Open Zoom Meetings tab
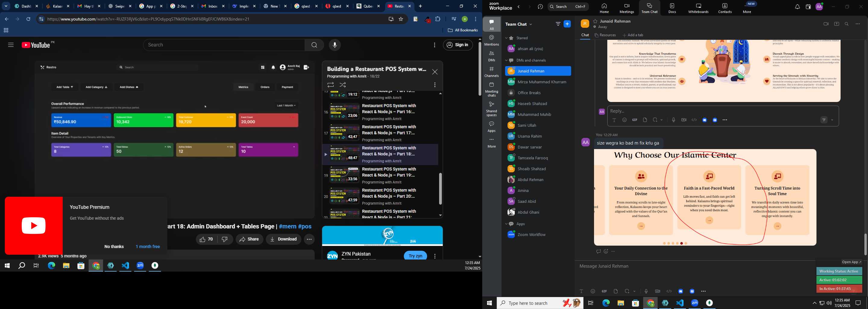 click(627, 8)
